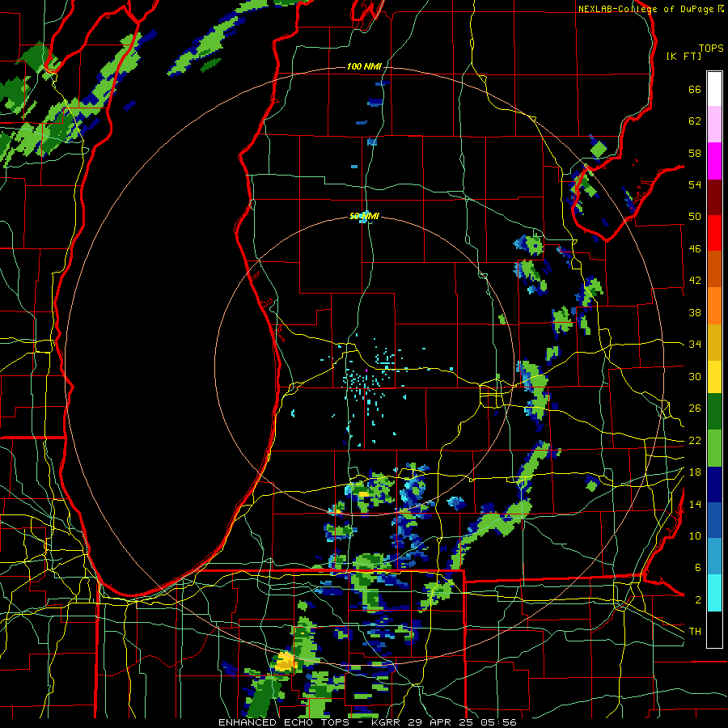Click legend value '34'

click(695, 345)
